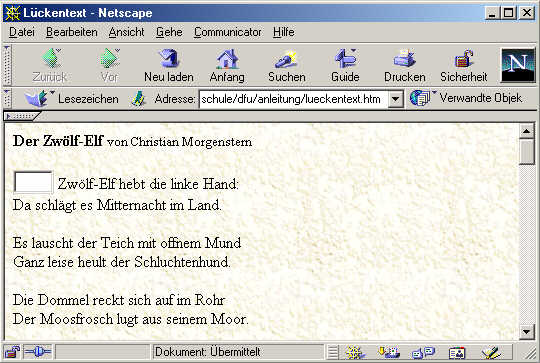Screen dimensions: 540x363
Task: Go to home page via Anfang
Action: (227, 65)
